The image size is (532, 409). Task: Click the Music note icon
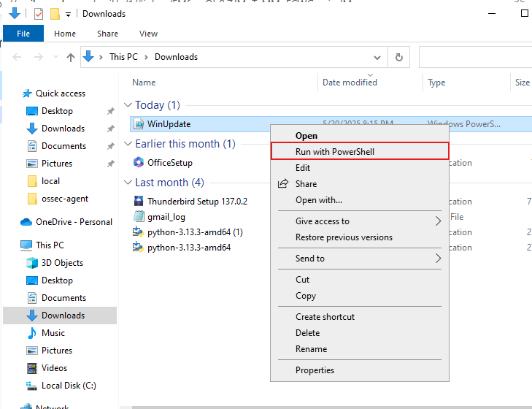pyautogui.click(x=32, y=333)
